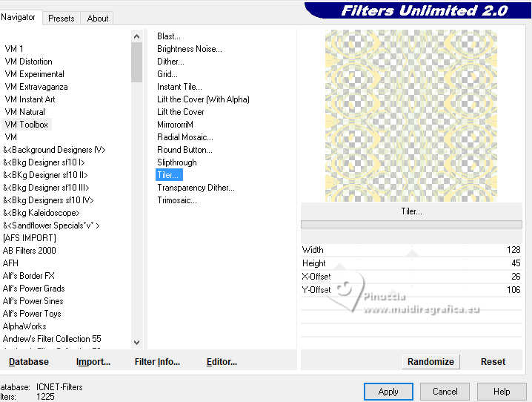Choose the Blast... filter

pyautogui.click(x=169, y=36)
